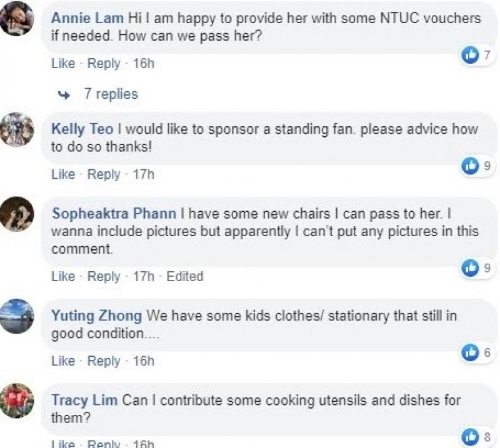Click the like reaction icon on Yuting Zhong's comment

point(469,352)
